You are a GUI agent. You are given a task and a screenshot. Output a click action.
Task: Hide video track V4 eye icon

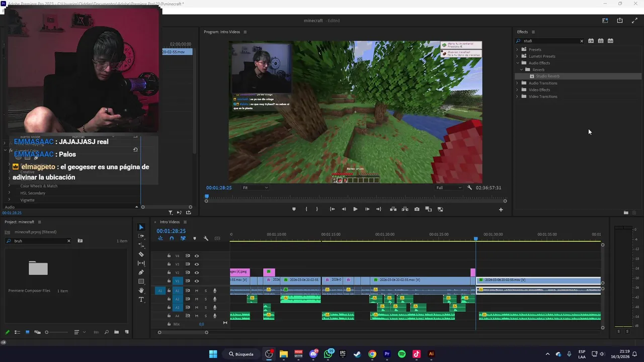click(197, 256)
